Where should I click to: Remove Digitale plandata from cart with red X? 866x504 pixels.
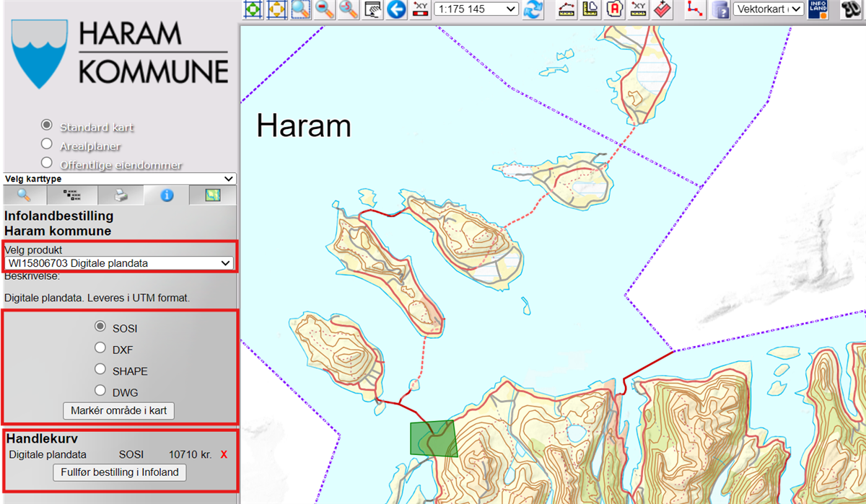coord(224,454)
